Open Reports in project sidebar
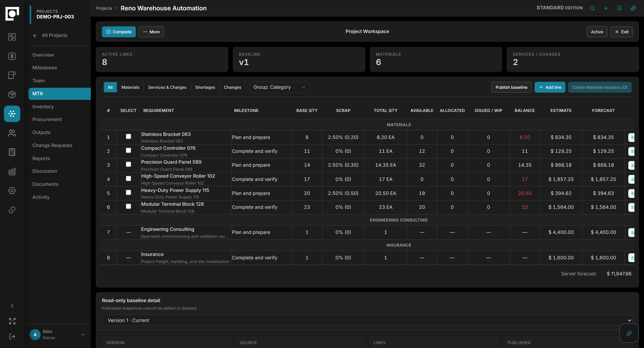The height and width of the screenshot is (348, 644). point(41,158)
